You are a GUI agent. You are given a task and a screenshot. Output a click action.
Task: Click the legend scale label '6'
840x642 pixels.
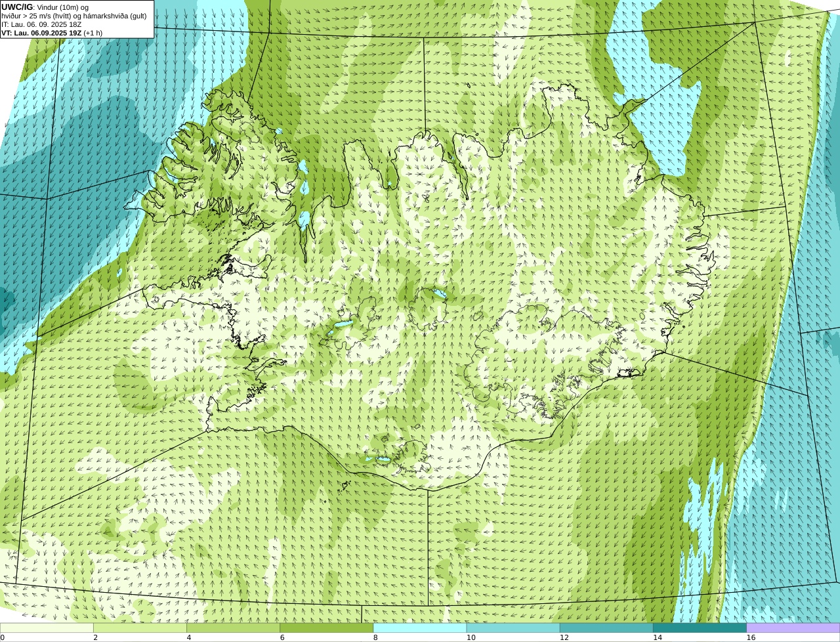282,637
